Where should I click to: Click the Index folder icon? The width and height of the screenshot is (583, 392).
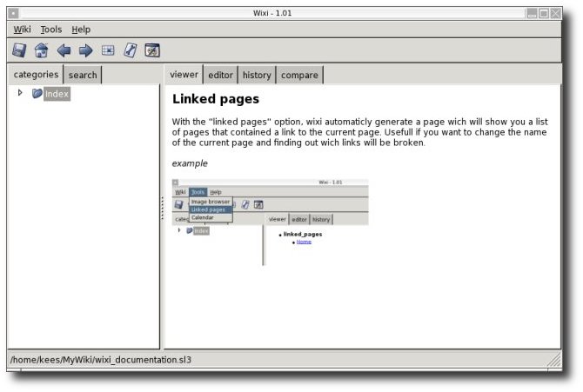(37, 93)
